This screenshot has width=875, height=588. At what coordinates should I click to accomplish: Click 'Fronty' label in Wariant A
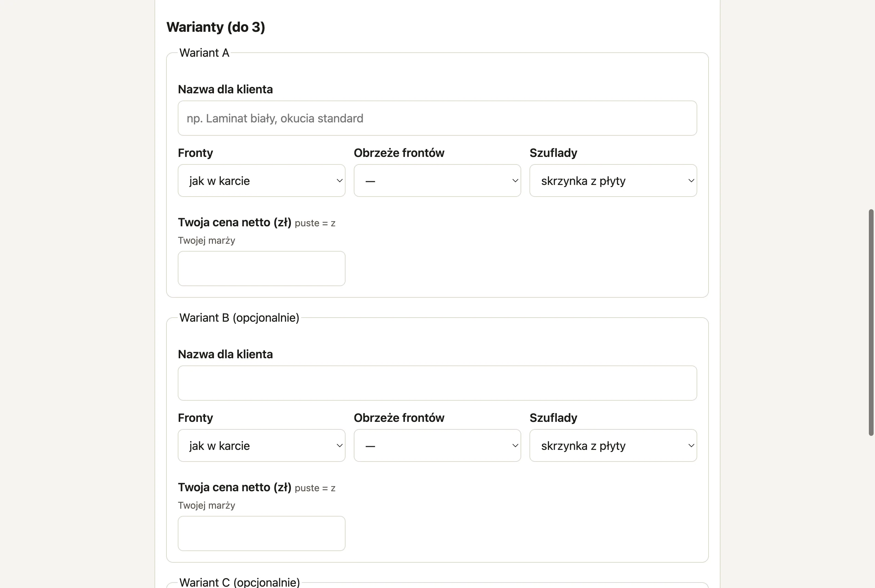pos(195,153)
